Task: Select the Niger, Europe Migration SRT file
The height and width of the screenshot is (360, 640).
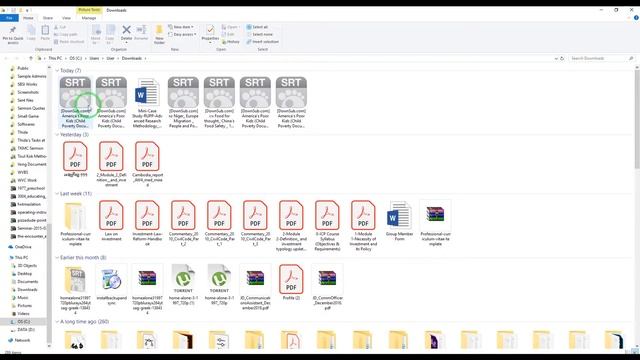Action: (183, 102)
